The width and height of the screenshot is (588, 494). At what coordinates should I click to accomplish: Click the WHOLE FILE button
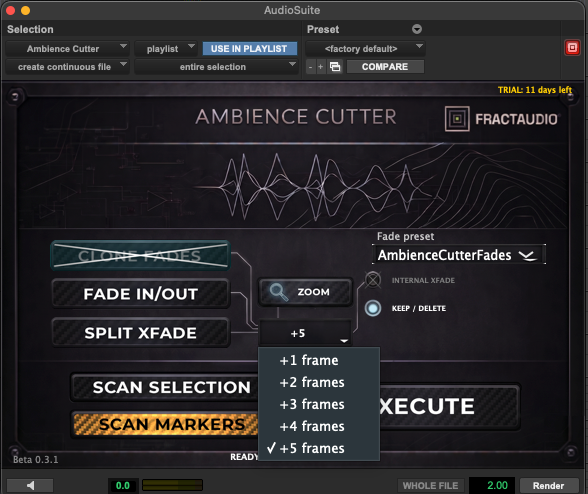point(430,486)
